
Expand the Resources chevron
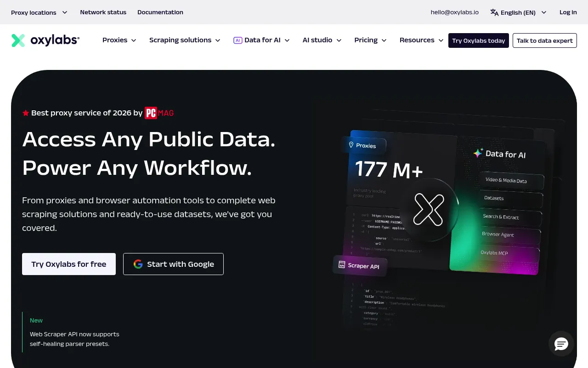pos(441,40)
